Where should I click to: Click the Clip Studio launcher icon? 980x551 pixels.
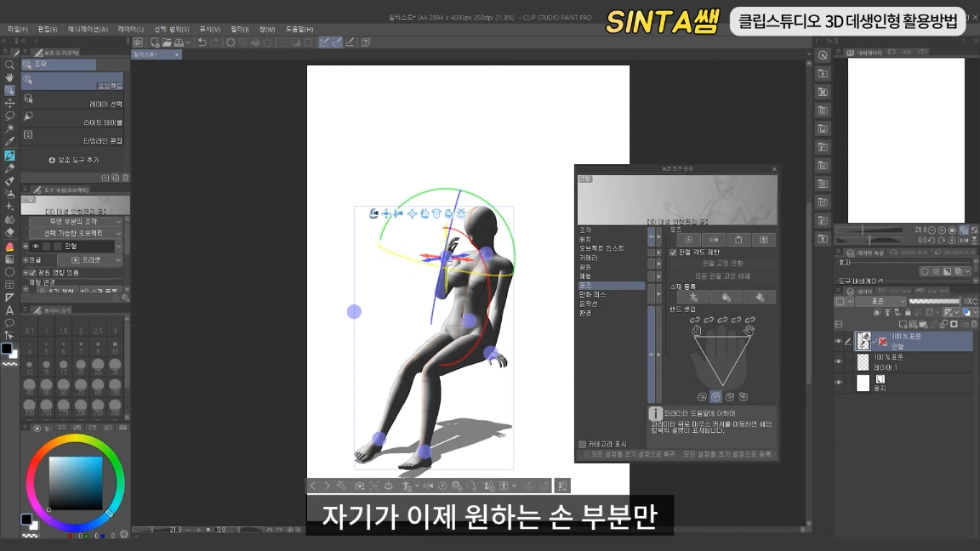(x=138, y=43)
